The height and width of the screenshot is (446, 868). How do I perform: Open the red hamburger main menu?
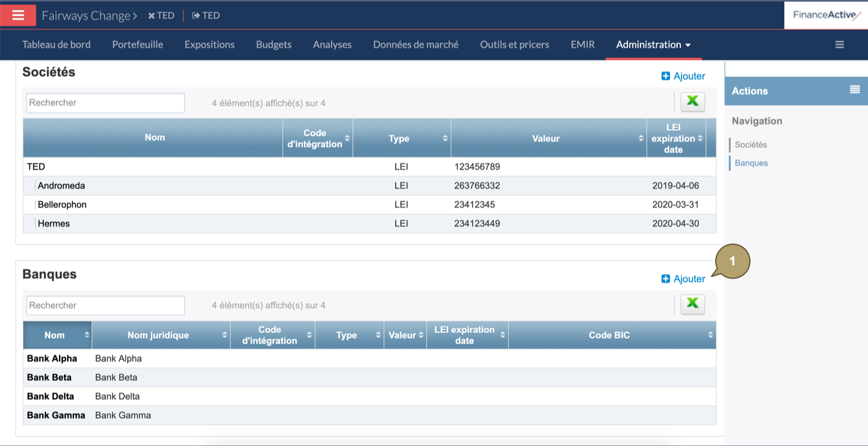click(x=18, y=15)
